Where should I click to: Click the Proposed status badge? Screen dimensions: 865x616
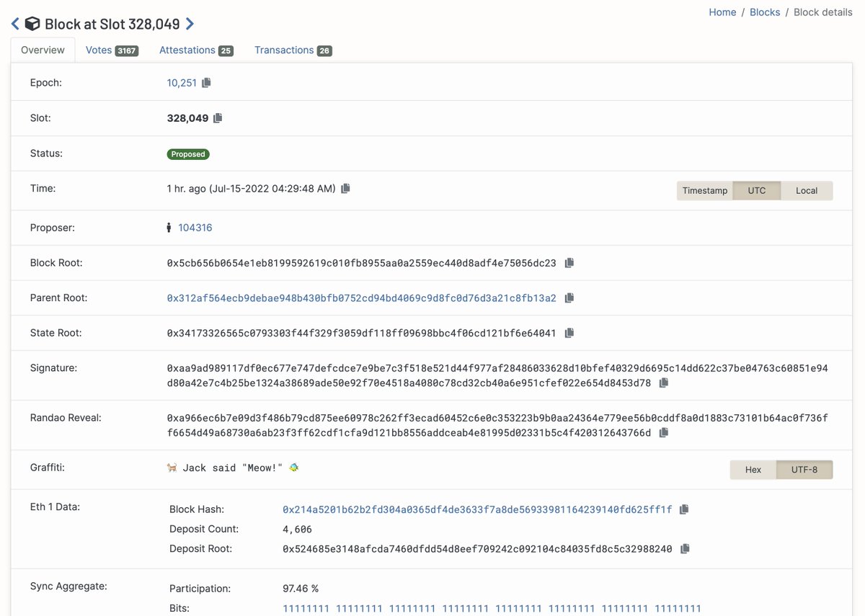(188, 154)
